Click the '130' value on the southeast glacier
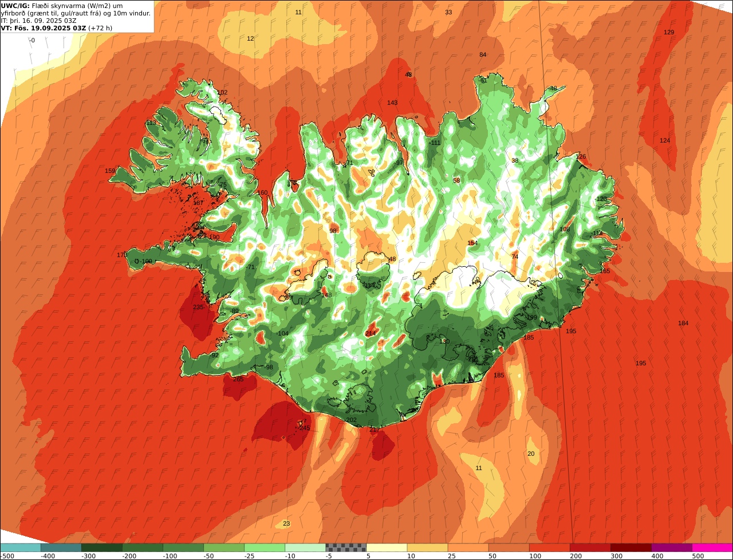This screenshot has height=560, width=733. tap(444, 341)
